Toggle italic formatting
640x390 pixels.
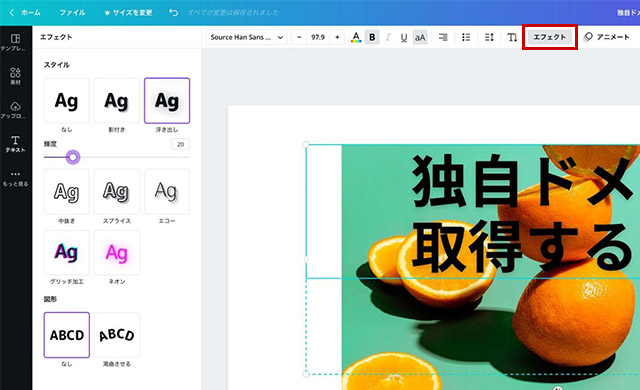point(388,37)
